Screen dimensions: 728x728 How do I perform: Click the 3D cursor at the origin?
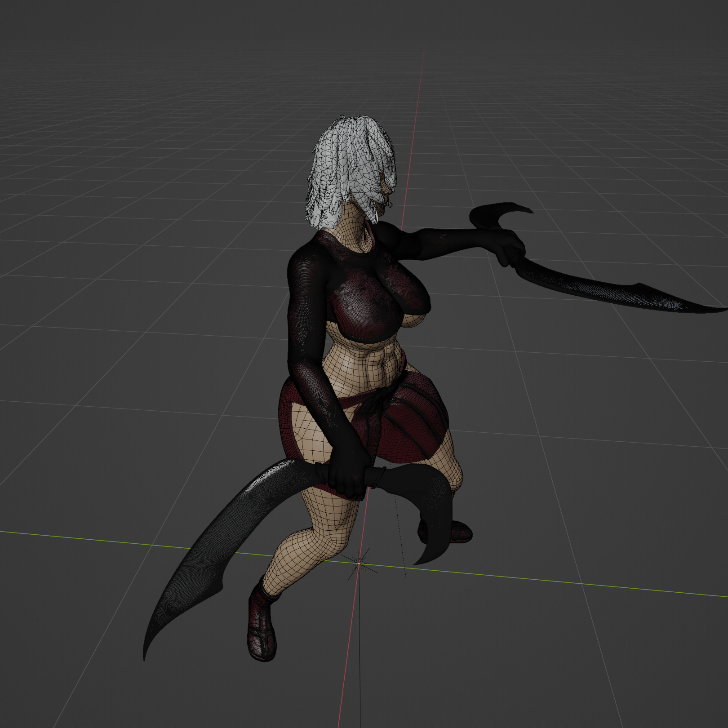tap(359, 563)
